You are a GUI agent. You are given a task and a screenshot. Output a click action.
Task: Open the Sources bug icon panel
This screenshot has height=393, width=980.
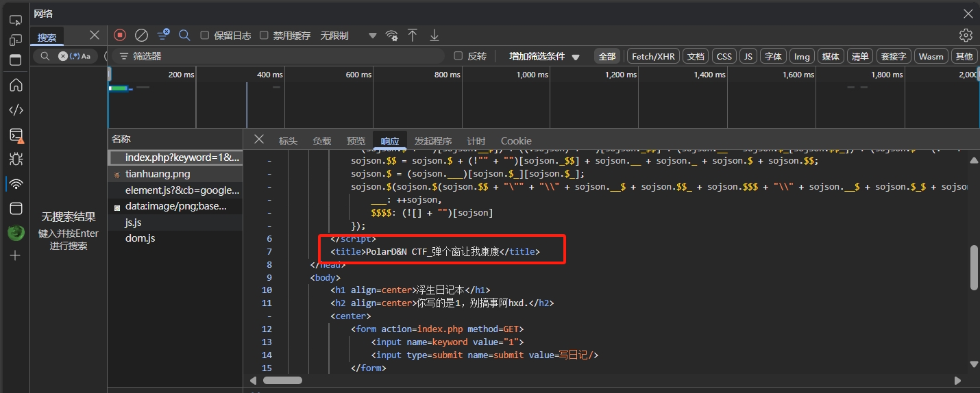pyautogui.click(x=15, y=159)
